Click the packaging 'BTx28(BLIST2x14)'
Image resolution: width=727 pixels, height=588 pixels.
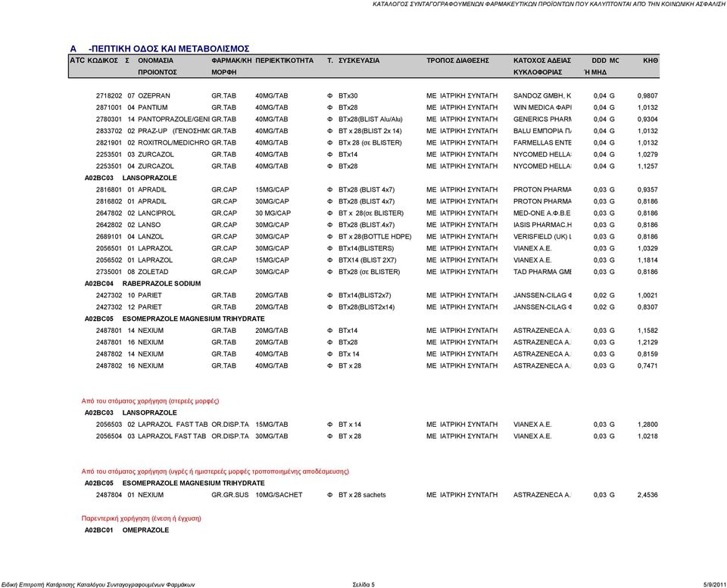pyautogui.click(x=367, y=306)
